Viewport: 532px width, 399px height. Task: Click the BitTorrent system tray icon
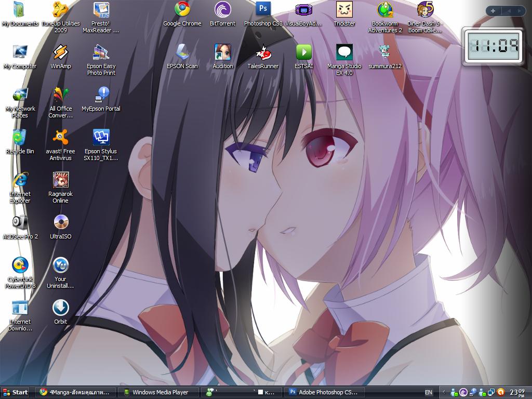tap(463, 392)
